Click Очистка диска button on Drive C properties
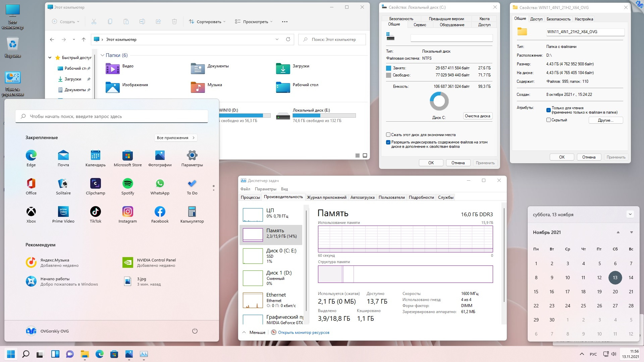Image resolution: width=644 pixels, height=362 pixels. click(x=477, y=116)
